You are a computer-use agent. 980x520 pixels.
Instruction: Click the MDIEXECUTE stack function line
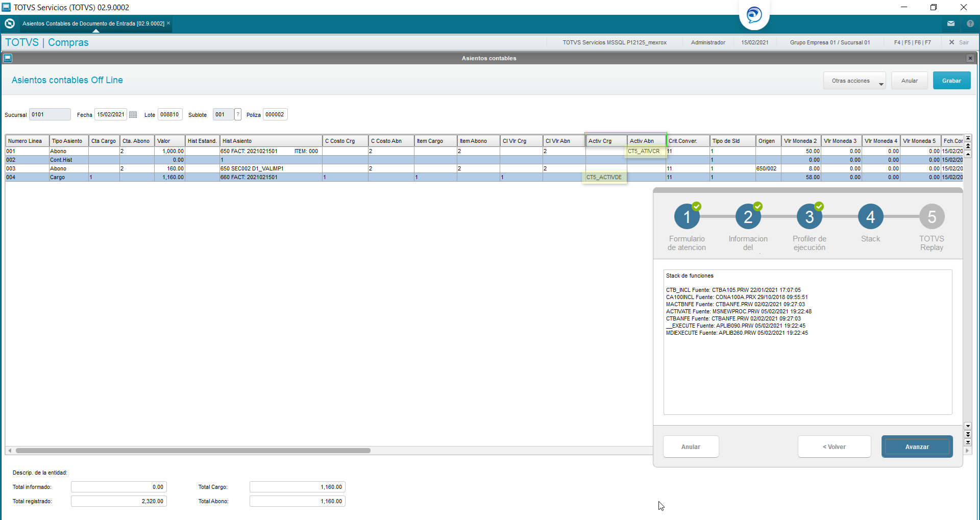point(737,333)
